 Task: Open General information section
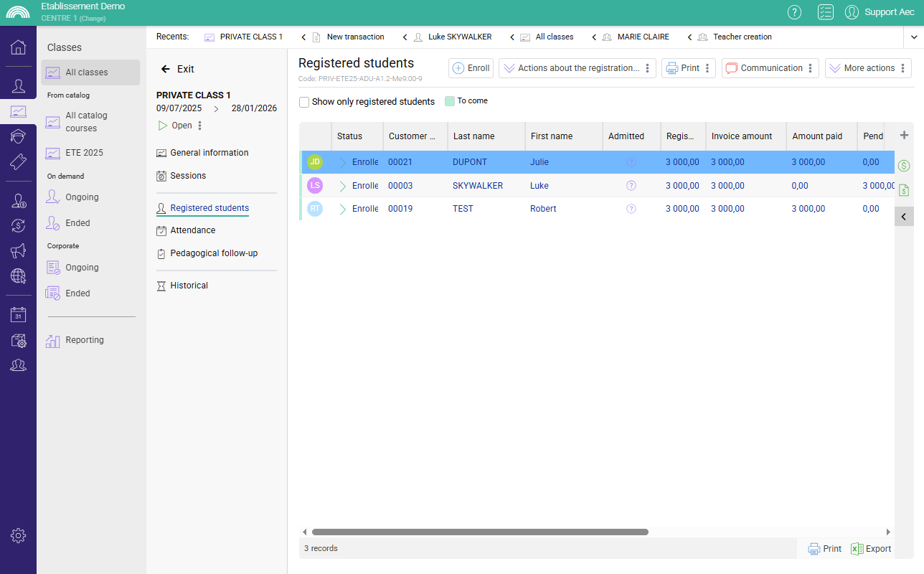click(202, 153)
